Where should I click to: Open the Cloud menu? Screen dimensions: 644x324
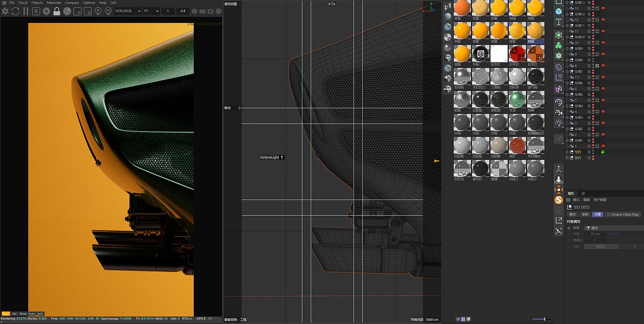(x=23, y=3)
